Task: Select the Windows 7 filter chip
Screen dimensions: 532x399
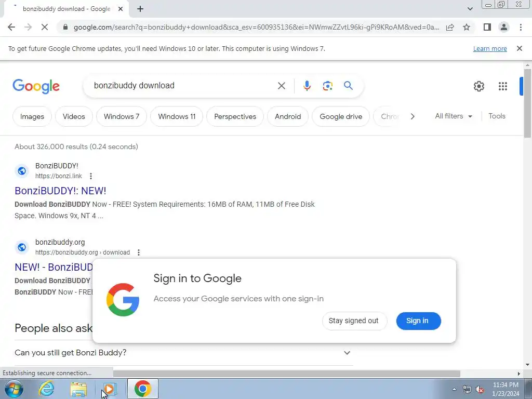Action: (122, 116)
